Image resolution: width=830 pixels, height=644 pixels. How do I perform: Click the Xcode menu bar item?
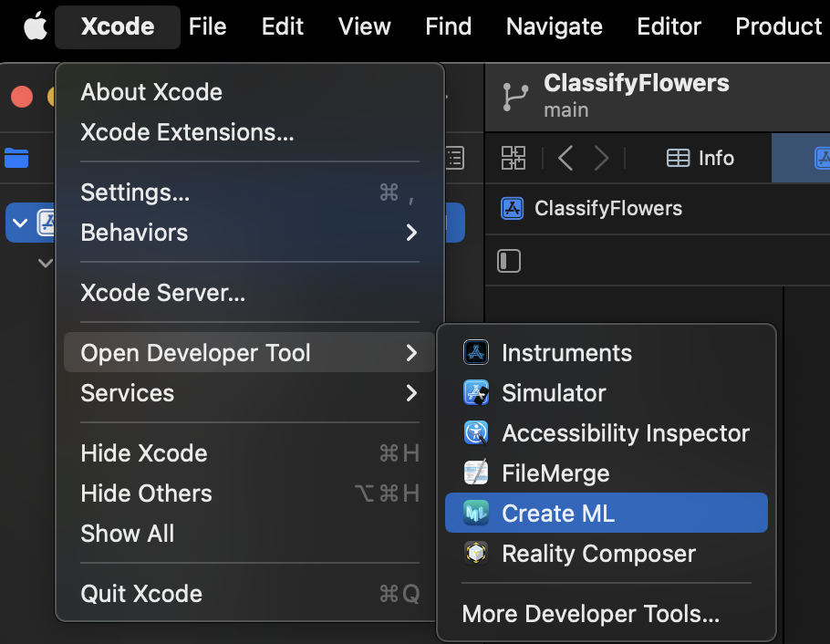[118, 26]
